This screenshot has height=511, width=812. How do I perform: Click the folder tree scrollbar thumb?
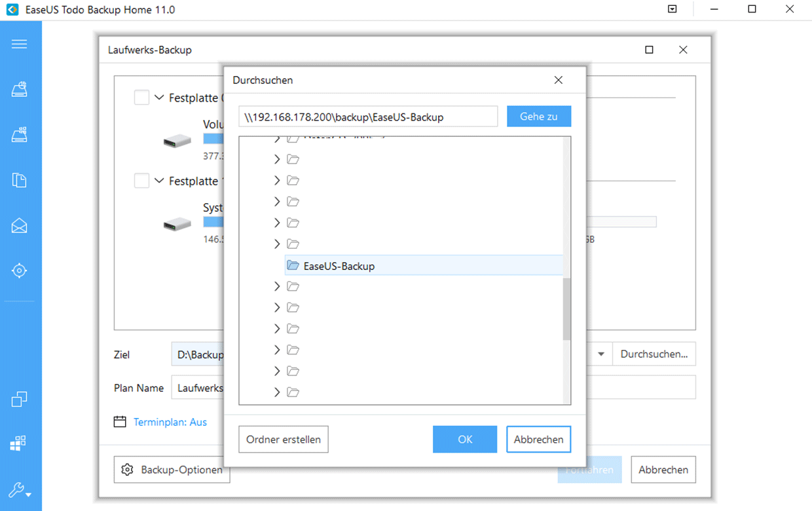[566, 308]
